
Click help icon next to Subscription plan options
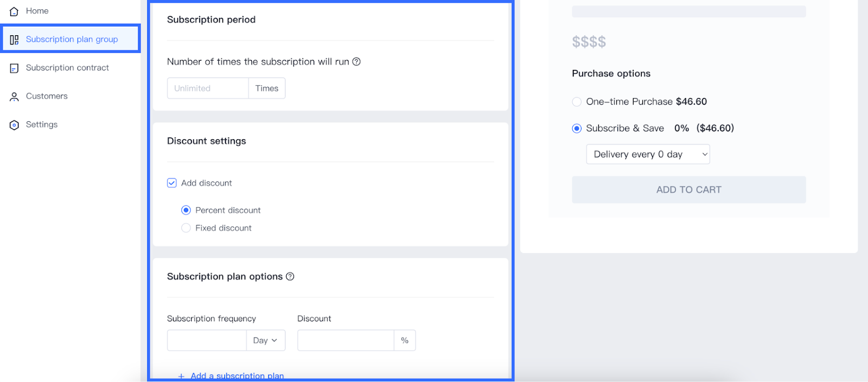[290, 276]
